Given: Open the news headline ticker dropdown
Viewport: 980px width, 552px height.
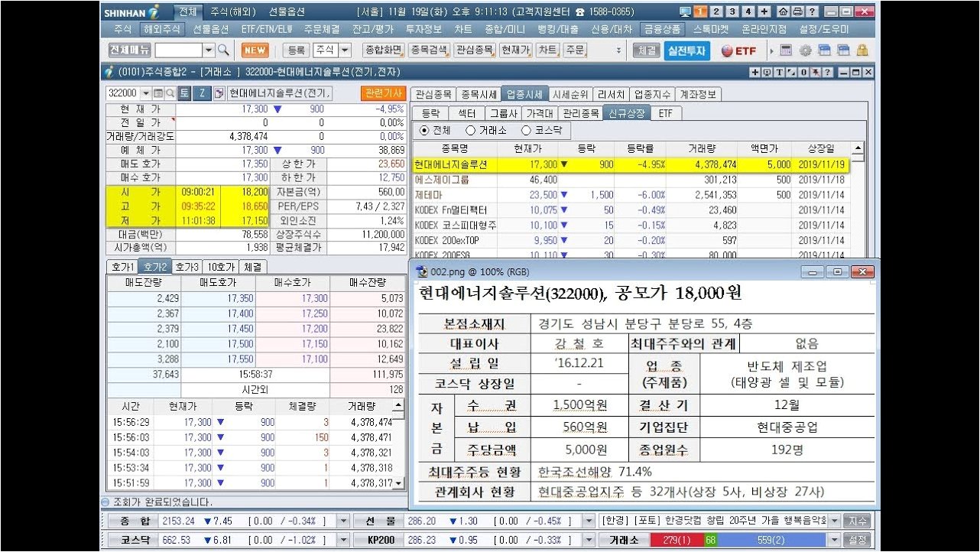Looking at the screenshot, I should 835,521.
